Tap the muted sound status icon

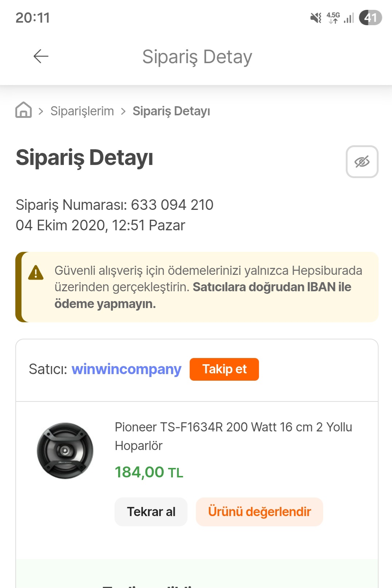pyautogui.click(x=316, y=18)
